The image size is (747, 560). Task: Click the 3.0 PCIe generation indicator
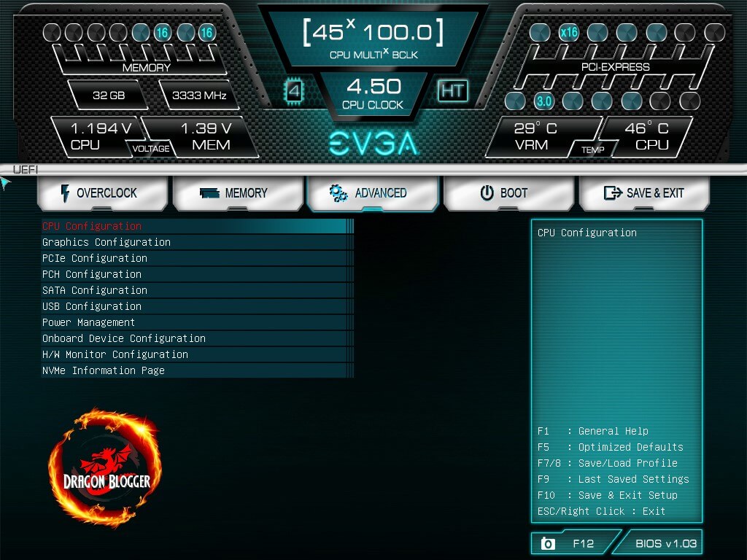pyautogui.click(x=543, y=101)
